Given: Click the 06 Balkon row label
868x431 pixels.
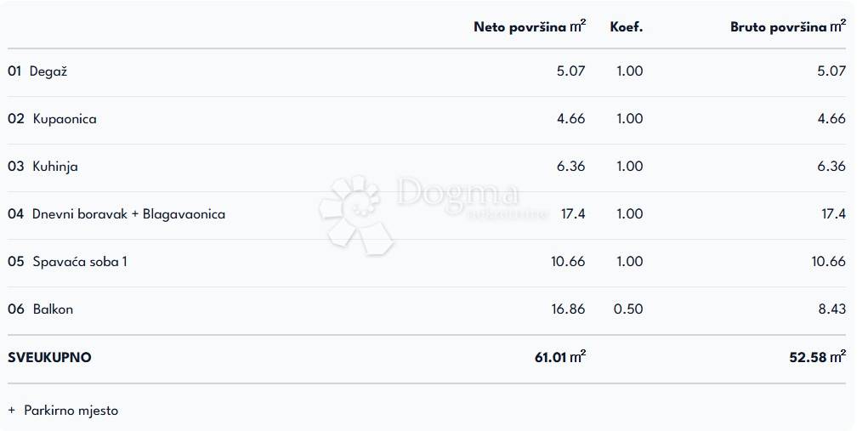Looking at the screenshot, I should pyautogui.click(x=40, y=309).
